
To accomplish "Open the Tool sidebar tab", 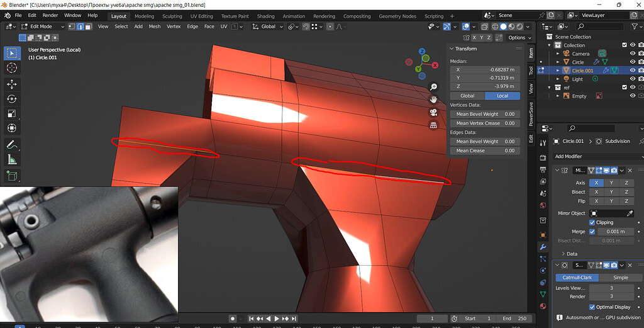I will 531,71.
